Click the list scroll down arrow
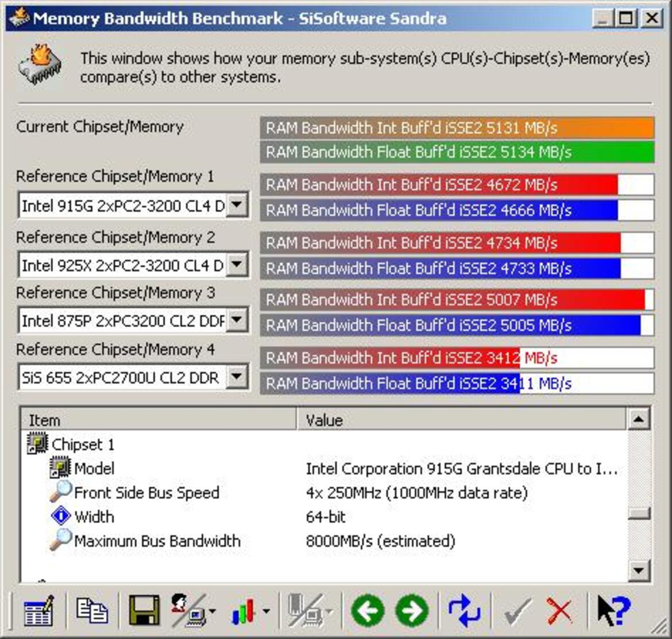This screenshot has height=639, width=672. point(639,571)
